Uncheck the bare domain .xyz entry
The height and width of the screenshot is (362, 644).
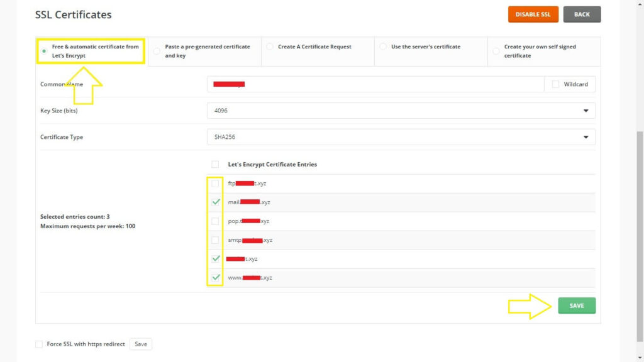(x=215, y=258)
